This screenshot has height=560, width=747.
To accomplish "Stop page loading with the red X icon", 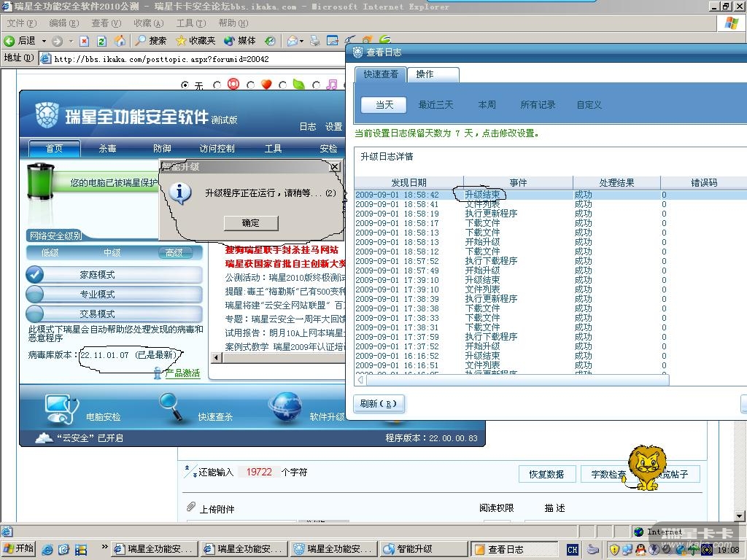I will (x=85, y=41).
